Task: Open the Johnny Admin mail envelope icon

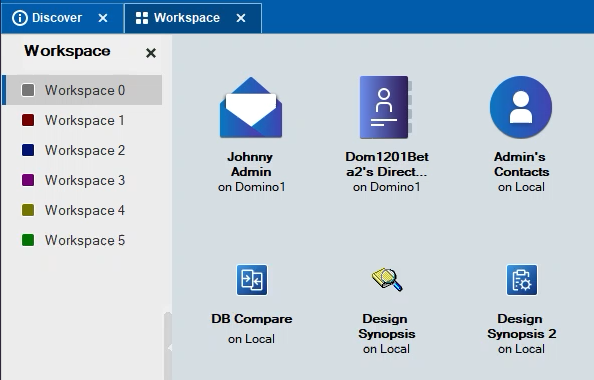Action: [x=251, y=107]
